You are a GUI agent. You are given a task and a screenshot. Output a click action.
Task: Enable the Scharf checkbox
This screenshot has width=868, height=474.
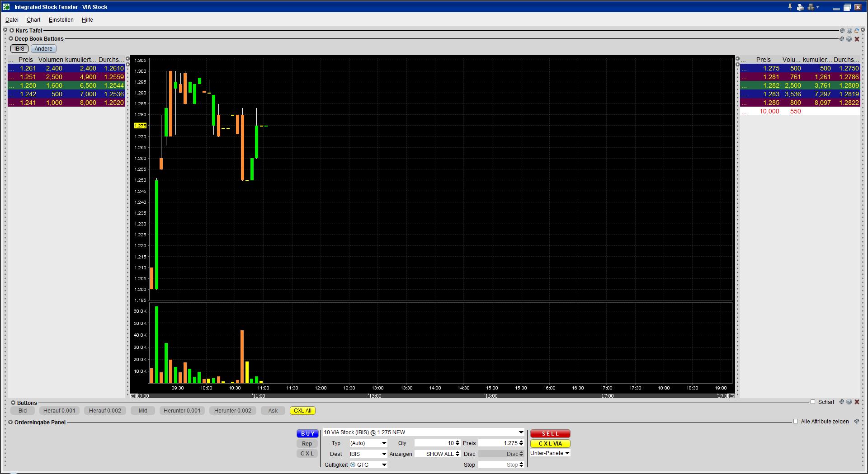(x=813, y=402)
